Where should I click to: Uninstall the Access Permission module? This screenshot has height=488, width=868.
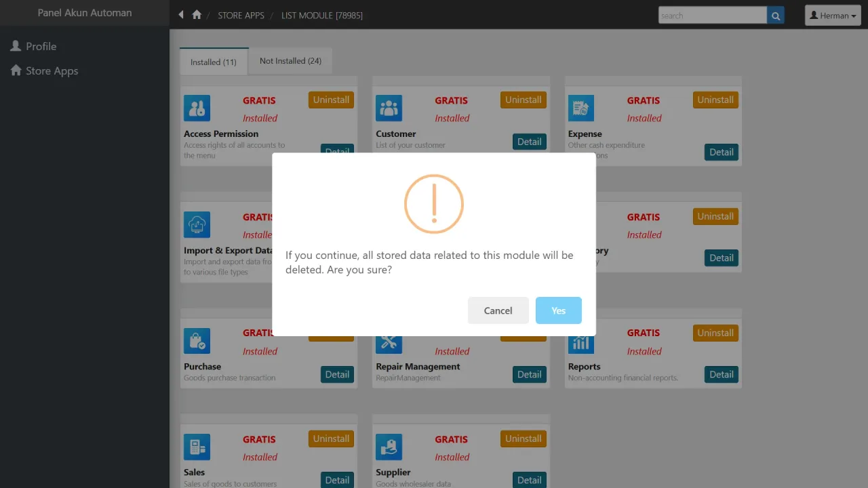click(x=331, y=100)
